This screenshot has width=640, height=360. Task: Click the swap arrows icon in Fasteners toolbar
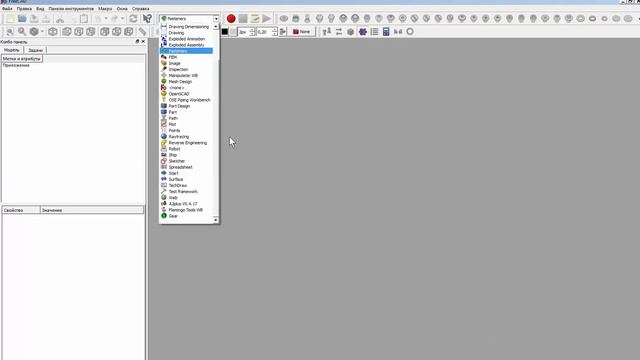(339, 31)
